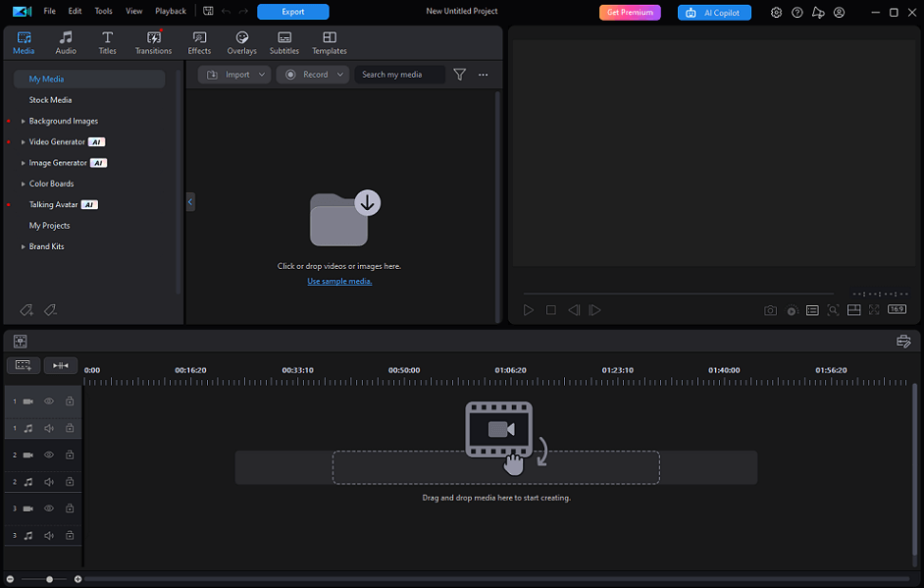Image resolution: width=924 pixels, height=588 pixels.
Task: Open timeline settings icon at right
Action: point(903,342)
